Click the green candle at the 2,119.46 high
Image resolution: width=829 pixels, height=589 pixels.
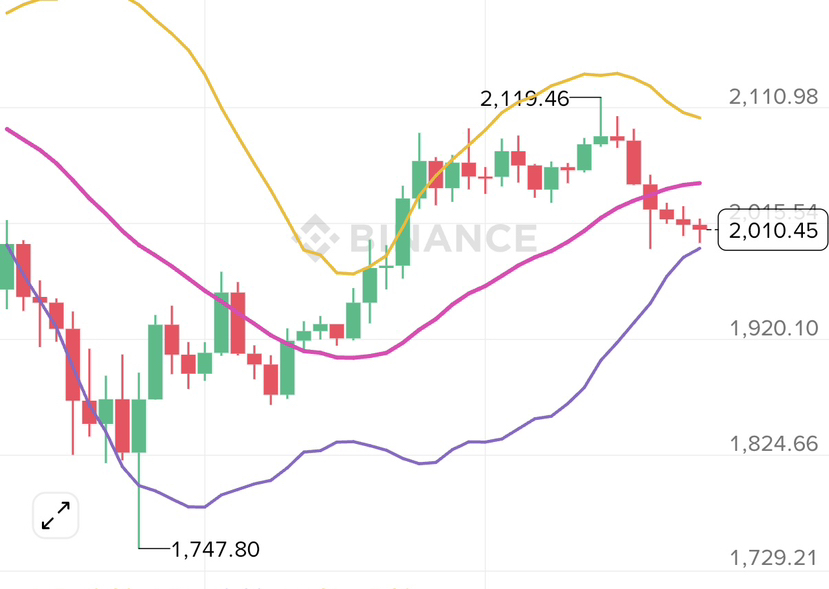[x=600, y=139]
